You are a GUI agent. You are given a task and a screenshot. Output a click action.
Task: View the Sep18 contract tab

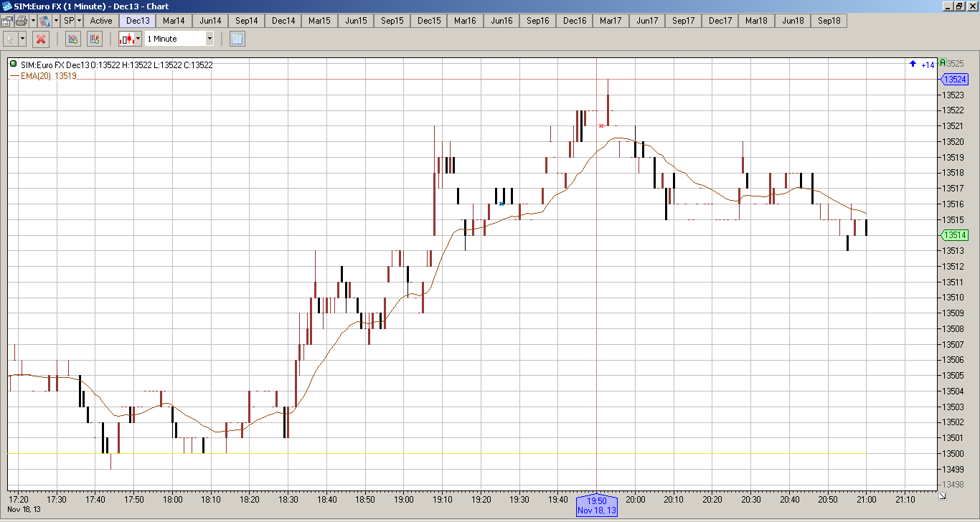(829, 21)
